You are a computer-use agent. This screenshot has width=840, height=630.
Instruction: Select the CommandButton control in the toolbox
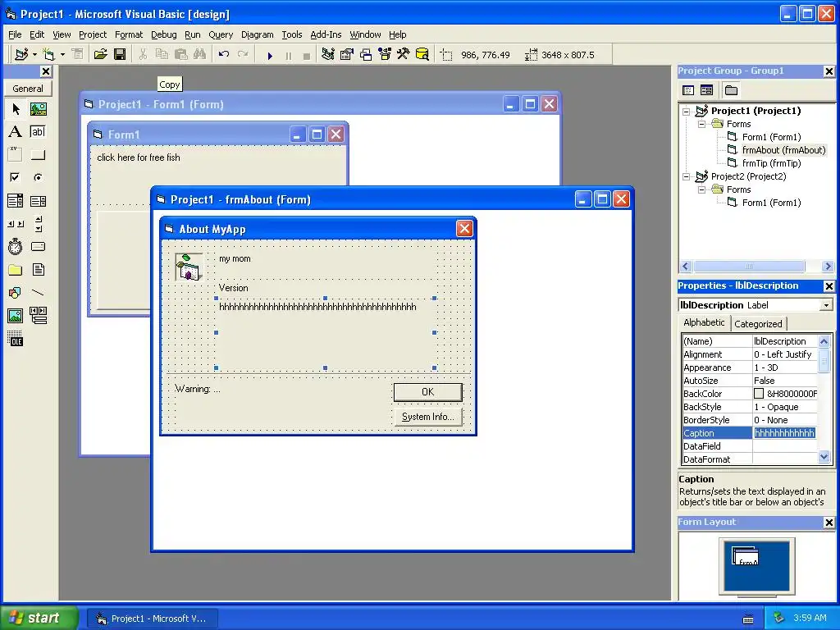pos(38,155)
